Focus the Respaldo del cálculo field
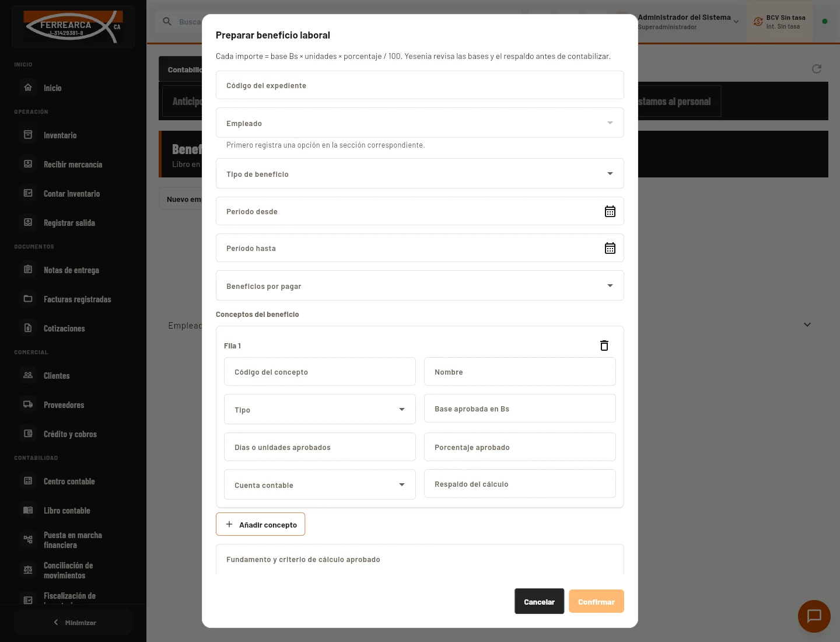Viewport: 840px width, 642px height. [520, 484]
